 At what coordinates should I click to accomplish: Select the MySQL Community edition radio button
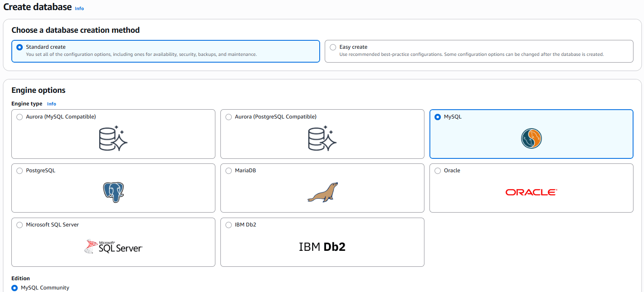tap(14, 288)
